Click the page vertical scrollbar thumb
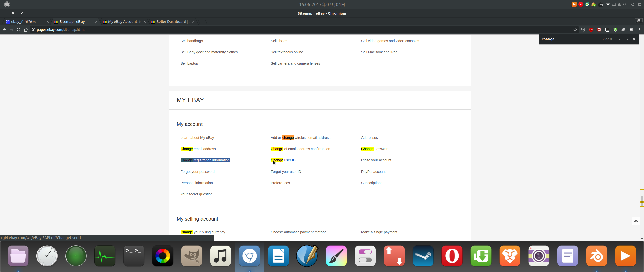This screenshot has height=272, width=644. tap(642, 201)
